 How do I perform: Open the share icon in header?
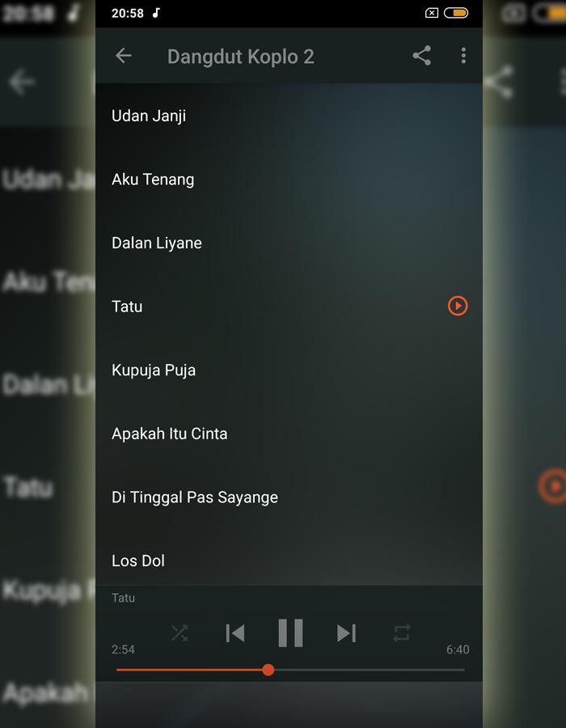(x=422, y=56)
